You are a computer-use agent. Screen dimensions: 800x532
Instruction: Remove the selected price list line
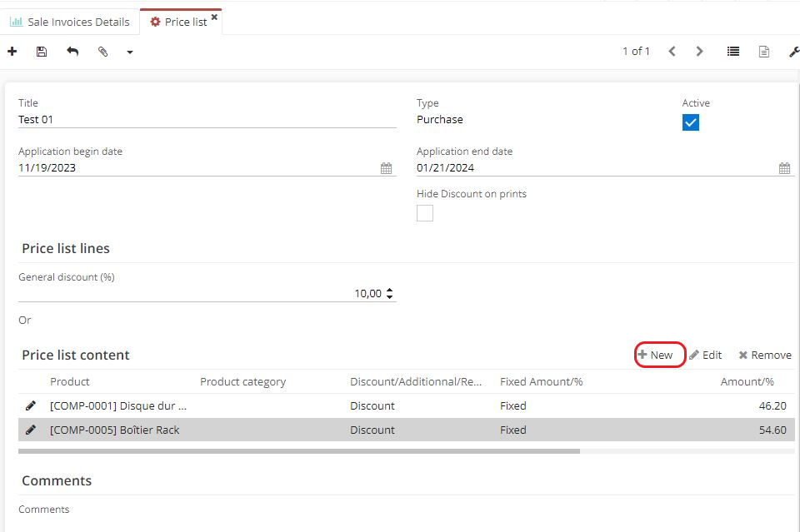(765, 355)
